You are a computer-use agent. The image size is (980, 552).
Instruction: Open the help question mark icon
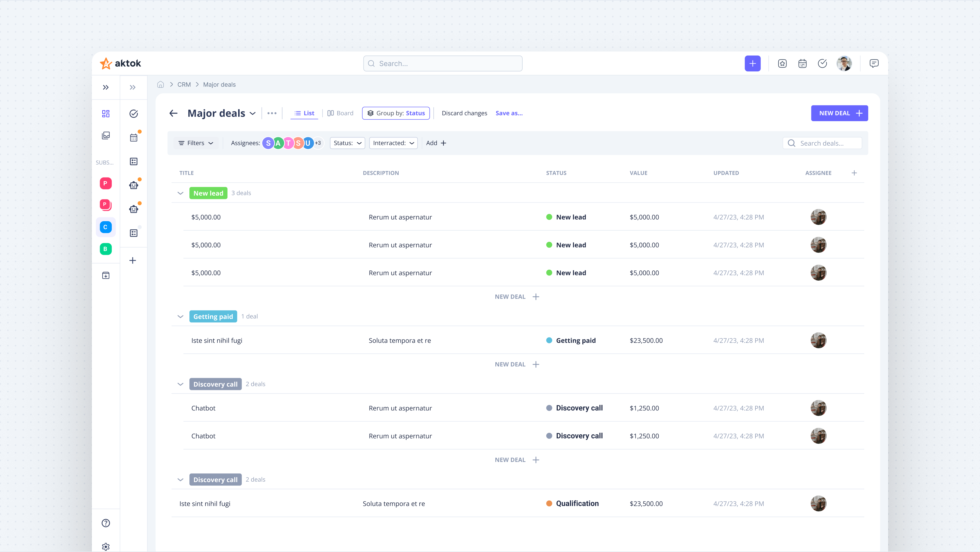tap(105, 523)
